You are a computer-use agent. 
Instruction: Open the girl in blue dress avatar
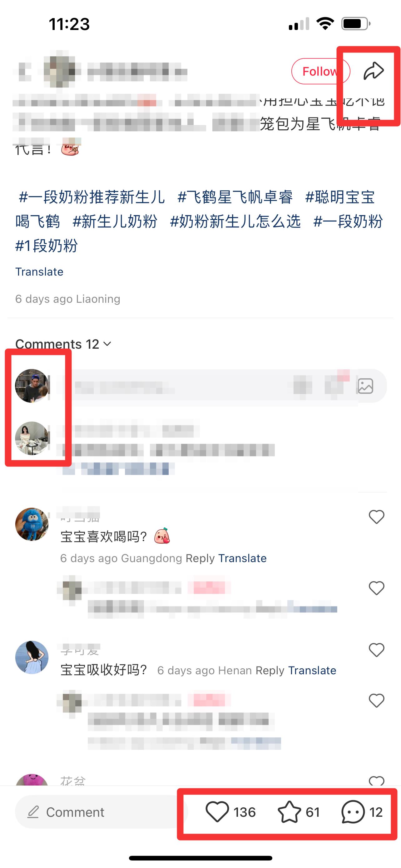[x=32, y=657]
